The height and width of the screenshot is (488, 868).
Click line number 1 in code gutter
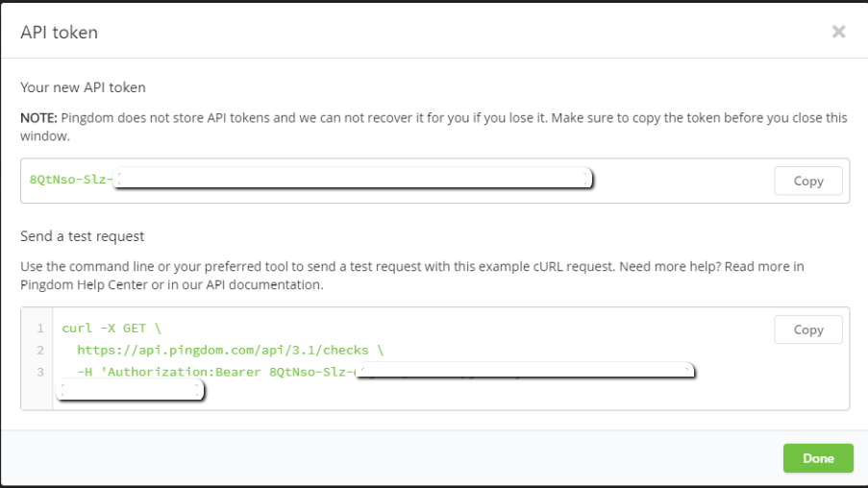tap(40, 329)
